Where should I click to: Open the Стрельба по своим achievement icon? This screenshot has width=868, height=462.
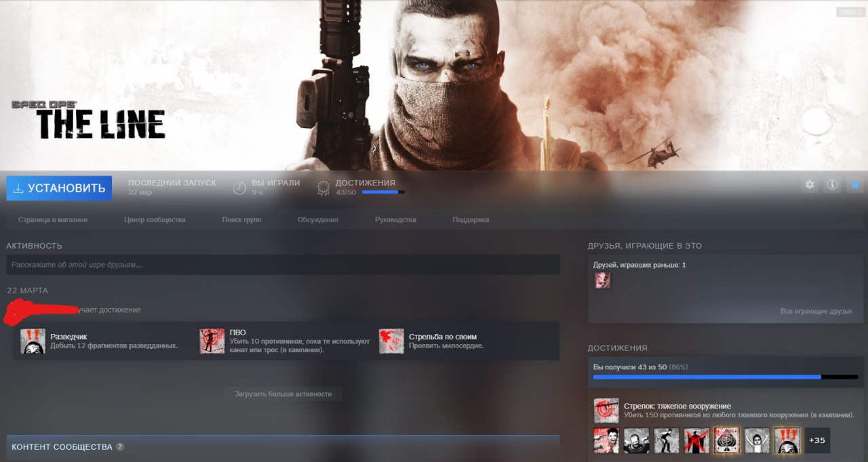coord(391,341)
